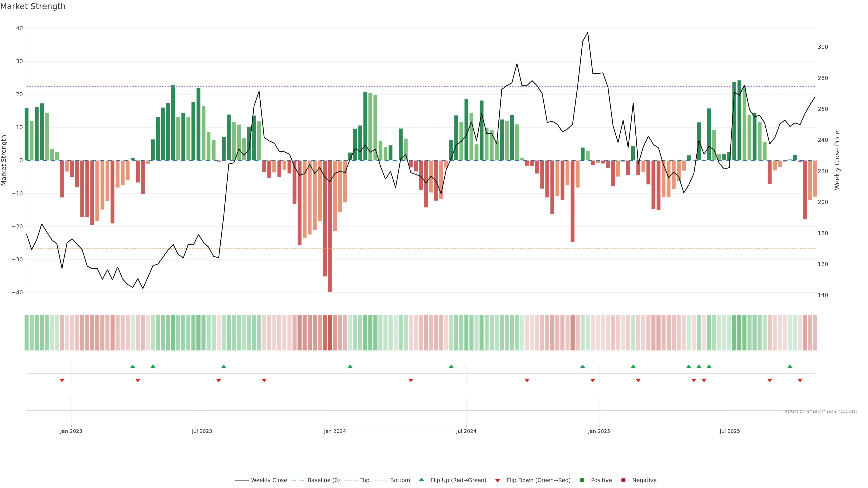Screen dimensions: 868x488
Task: Click the last red flip-down triangle on the right
Action: coord(800,380)
